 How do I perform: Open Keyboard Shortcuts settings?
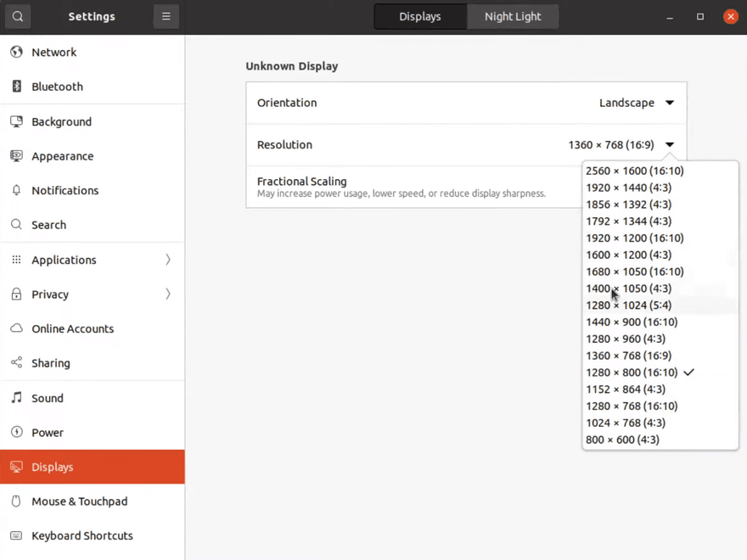(82, 536)
